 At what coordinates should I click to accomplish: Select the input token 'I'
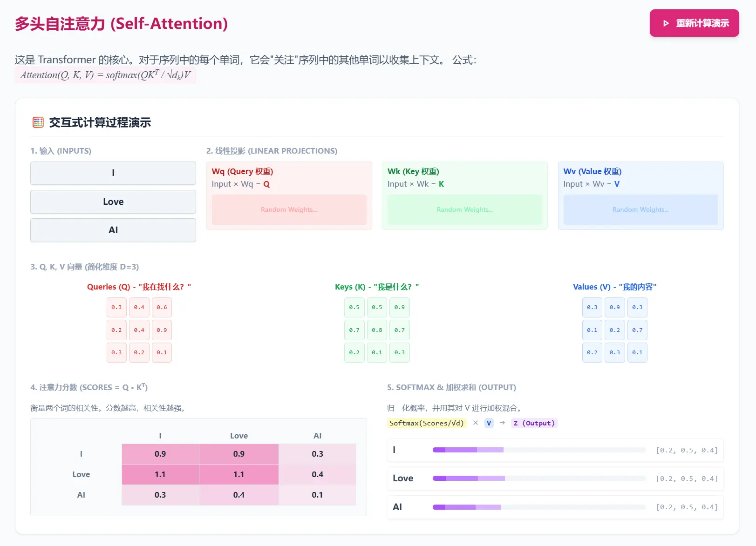click(x=113, y=173)
